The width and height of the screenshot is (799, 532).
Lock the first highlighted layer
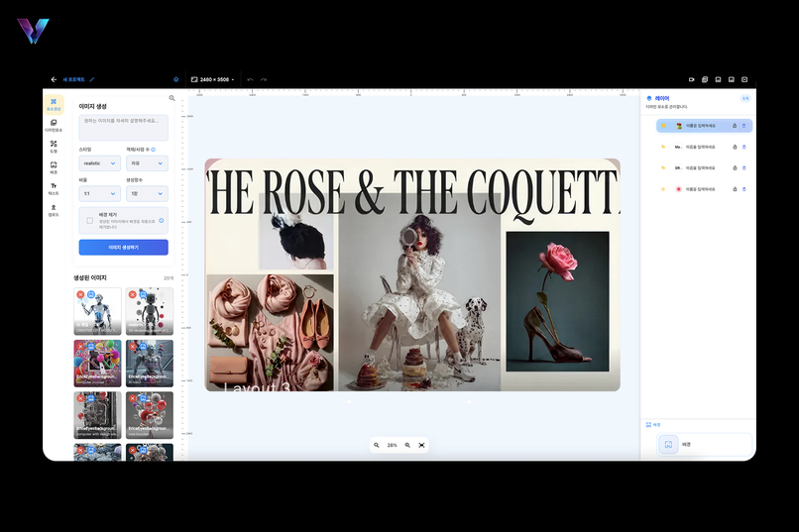[735, 126]
